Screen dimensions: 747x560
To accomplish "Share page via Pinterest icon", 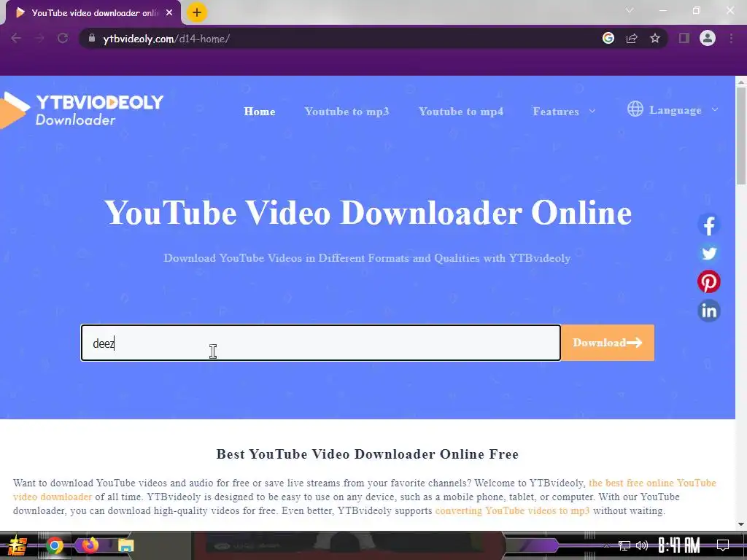I will 708,282.
